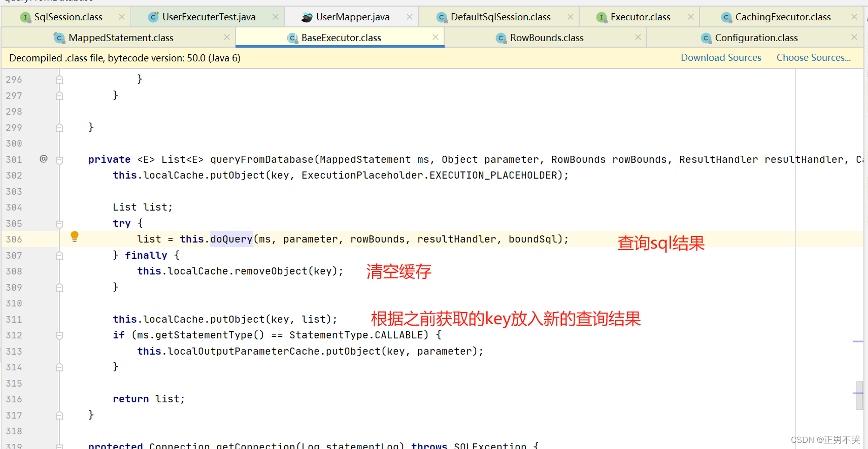The image size is (868, 449).
Task: Click localOutputParameterCache on line 313
Action: (x=243, y=351)
